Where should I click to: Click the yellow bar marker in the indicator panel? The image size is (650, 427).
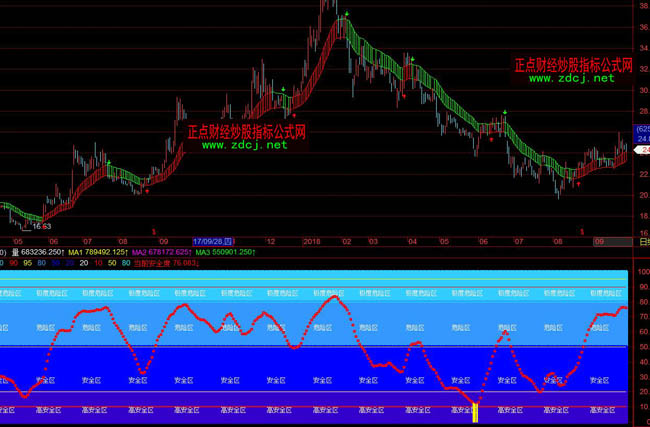pos(475,411)
